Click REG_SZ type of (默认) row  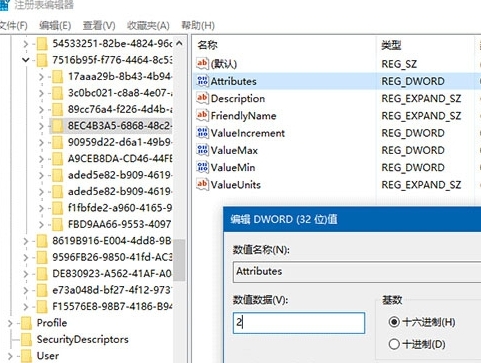click(399, 64)
